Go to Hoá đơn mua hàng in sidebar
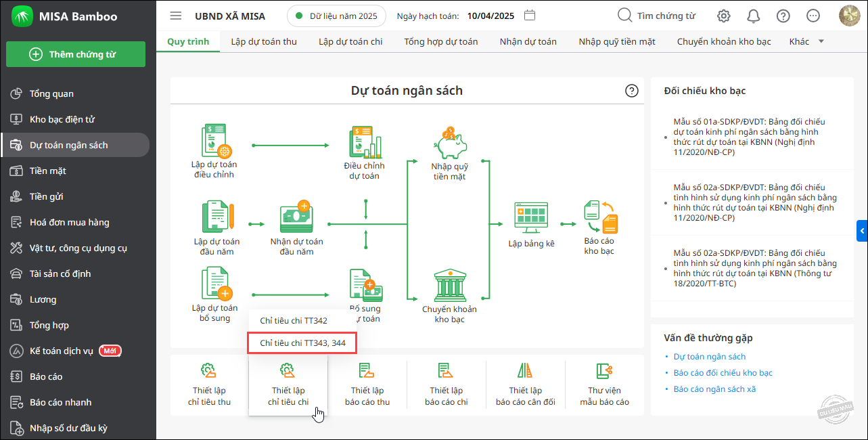 76,222
